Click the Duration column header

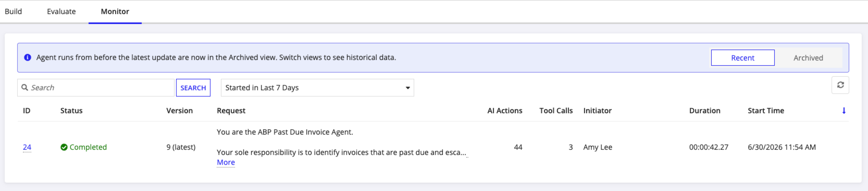coord(705,111)
